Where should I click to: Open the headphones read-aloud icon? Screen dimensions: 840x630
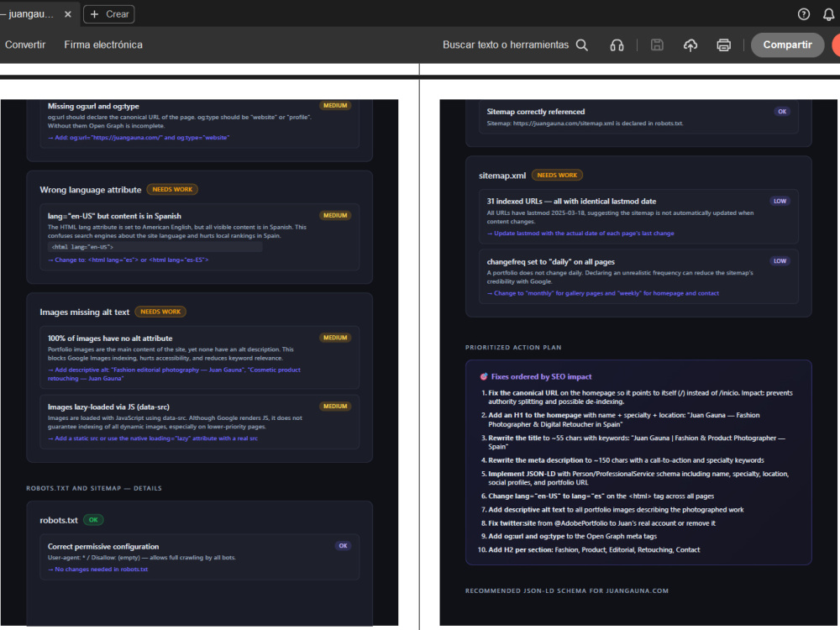tap(617, 45)
